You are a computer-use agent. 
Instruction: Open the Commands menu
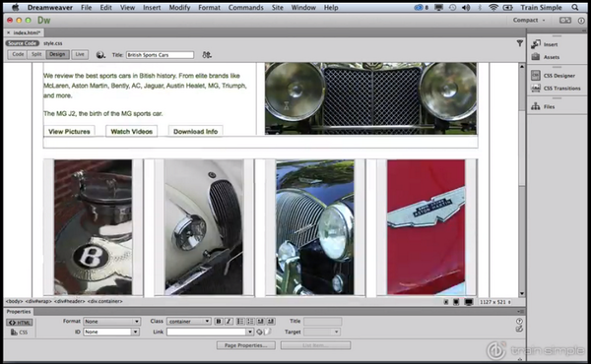pyautogui.click(x=245, y=8)
